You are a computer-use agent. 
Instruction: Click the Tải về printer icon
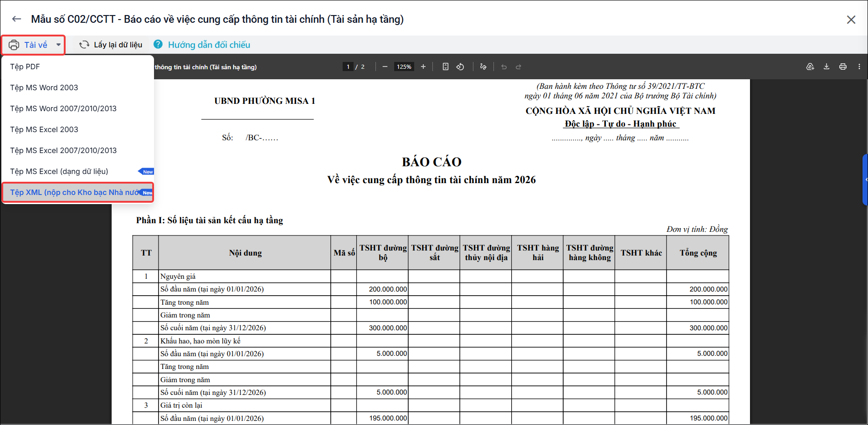pyautogui.click(x=14, y=45)
